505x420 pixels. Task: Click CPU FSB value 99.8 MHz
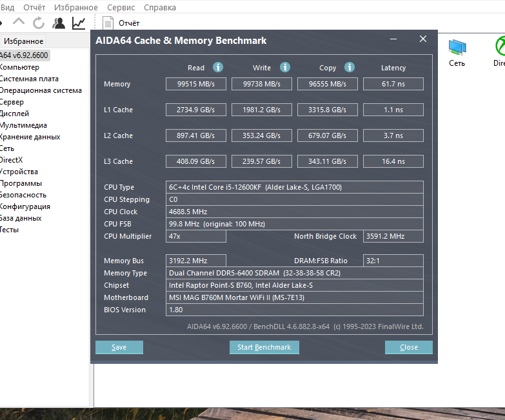click(294, 224)
